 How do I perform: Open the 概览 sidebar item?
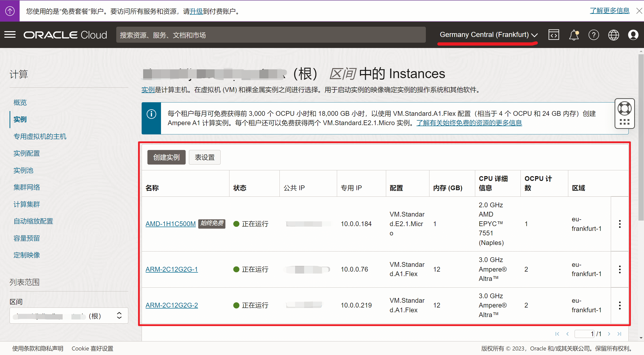pyautogui.click(x=20, y=103)
